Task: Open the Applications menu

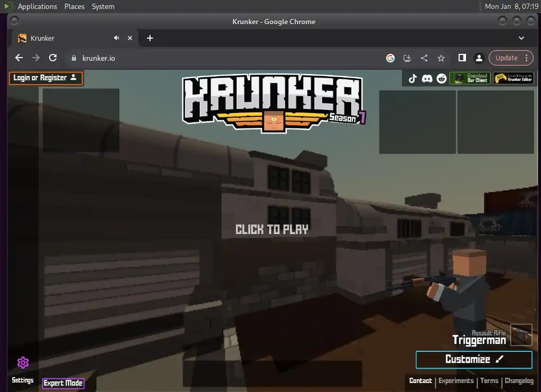Action: [38, 6]
